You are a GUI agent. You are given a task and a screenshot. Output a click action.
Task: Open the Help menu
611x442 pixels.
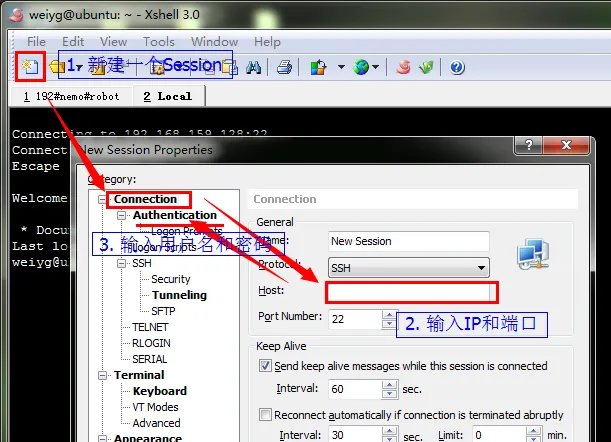(x=267, y=42)
